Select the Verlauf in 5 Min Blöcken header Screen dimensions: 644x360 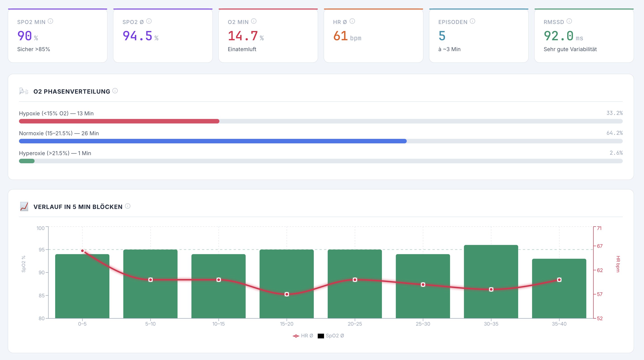point(78,207)
